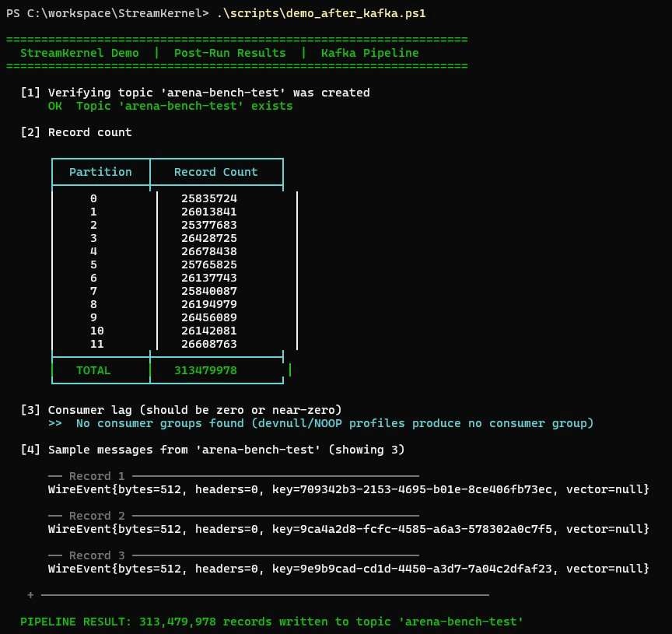The height and width of the screenshot is (634, 672).
Task: Click record count value 26137743
Action: pos(209,278)
